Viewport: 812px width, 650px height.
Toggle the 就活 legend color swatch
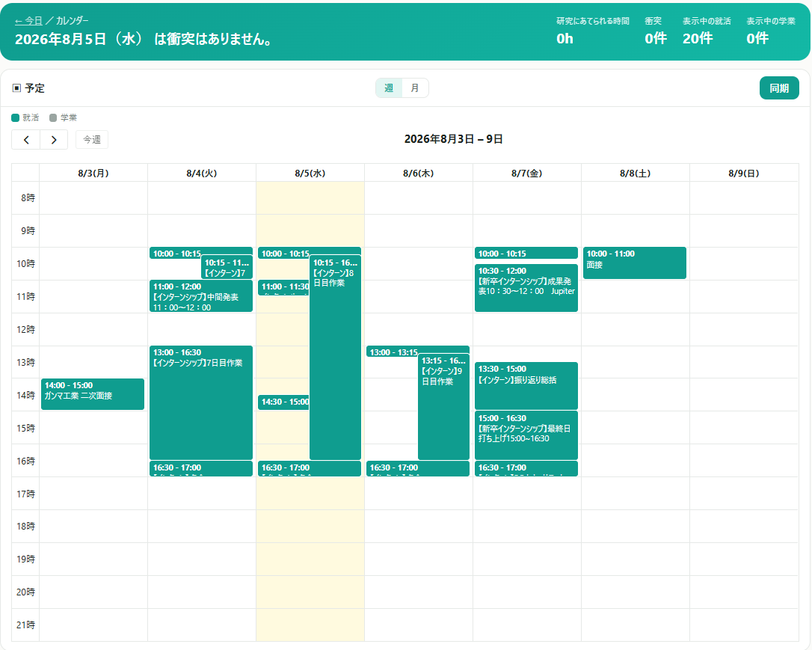pos(16,117)
